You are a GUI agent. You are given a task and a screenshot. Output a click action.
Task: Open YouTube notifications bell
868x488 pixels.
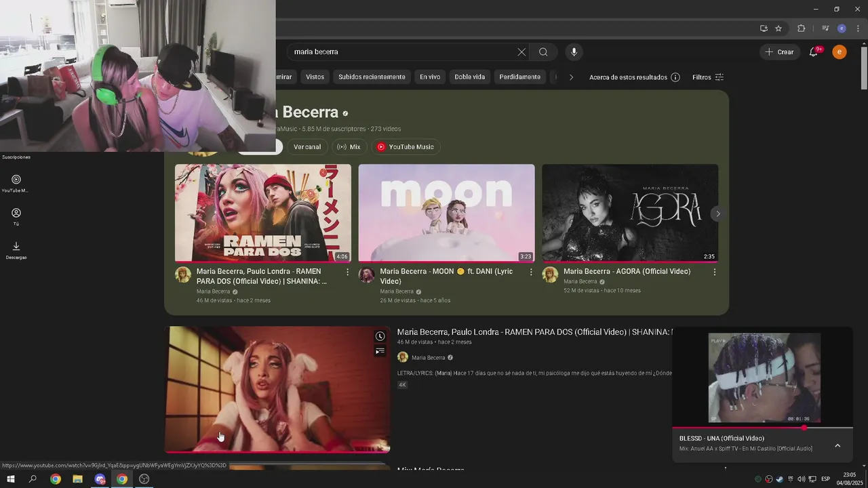(x=814, y=52)
